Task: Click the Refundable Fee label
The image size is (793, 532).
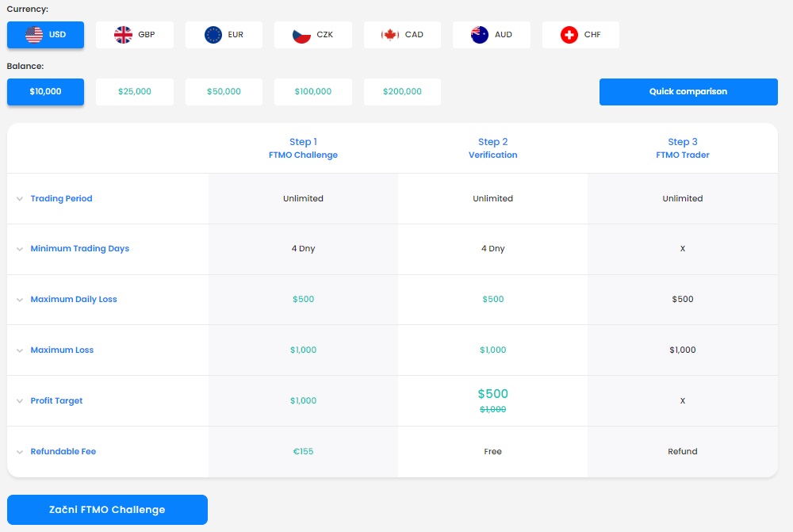Action: 63,451
